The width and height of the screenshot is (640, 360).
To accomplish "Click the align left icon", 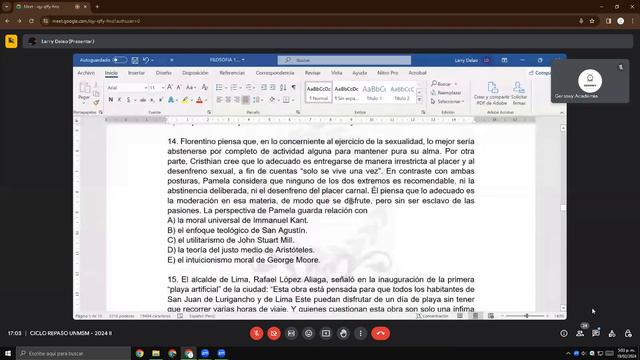I will click(x=219, y=100).
